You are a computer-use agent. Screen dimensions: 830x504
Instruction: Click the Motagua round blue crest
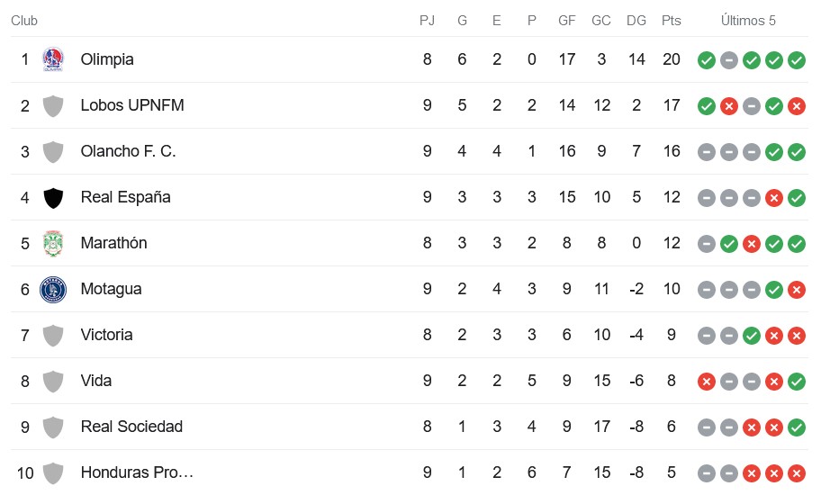[53, 290]
